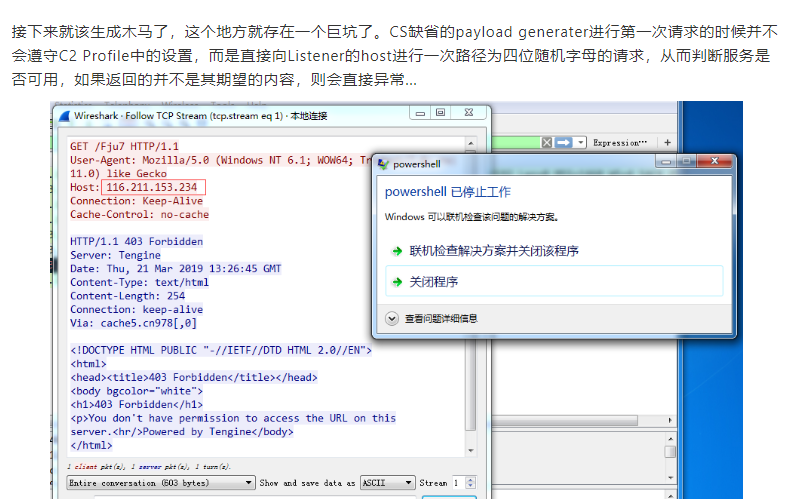The height and width of the screenshot is (499, 786).
Task: Click the '<h1>403 Forbidden</h1>' line
Action: point(137,405)
